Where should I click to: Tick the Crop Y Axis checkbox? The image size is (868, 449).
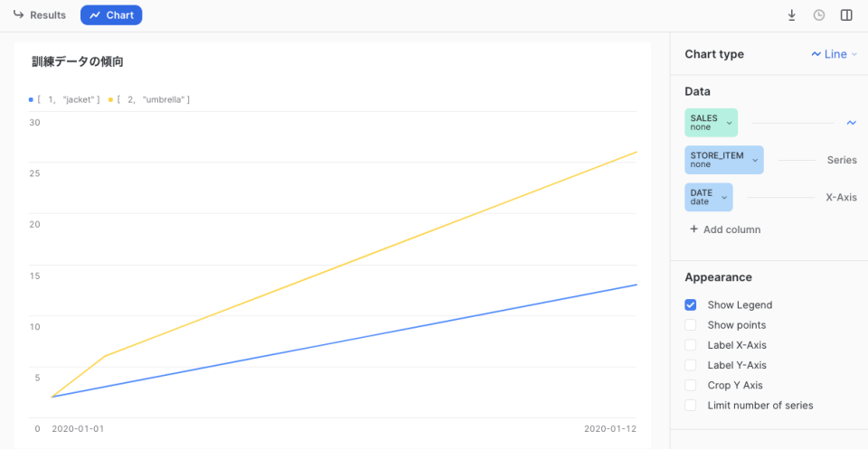691,385
